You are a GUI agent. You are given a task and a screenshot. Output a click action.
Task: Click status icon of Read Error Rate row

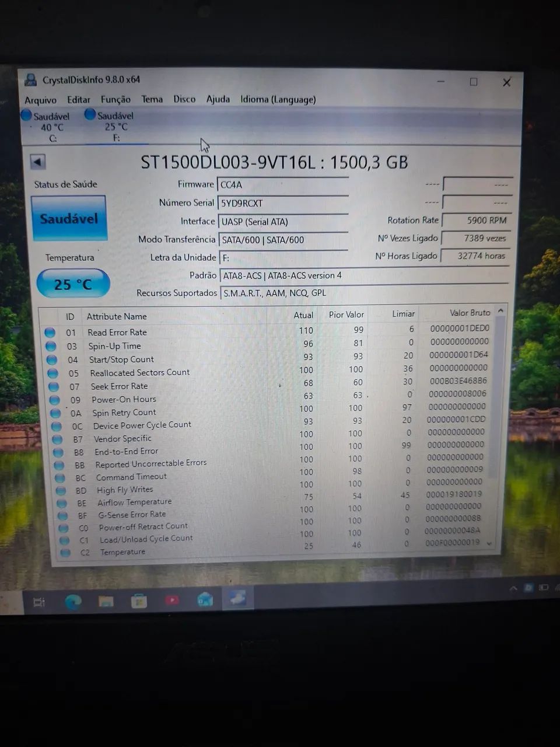click(50, 333)
